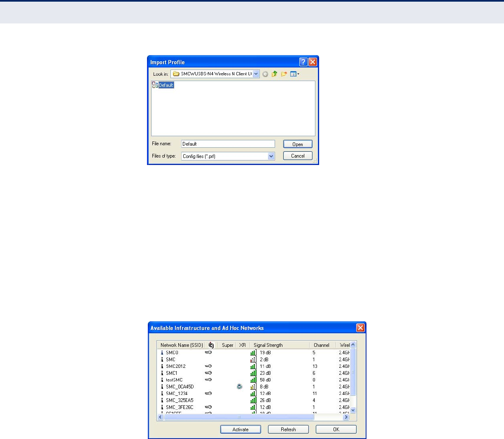504x439 pixels.
Task: Sort by the XR column header
Action: click(243, 345)
